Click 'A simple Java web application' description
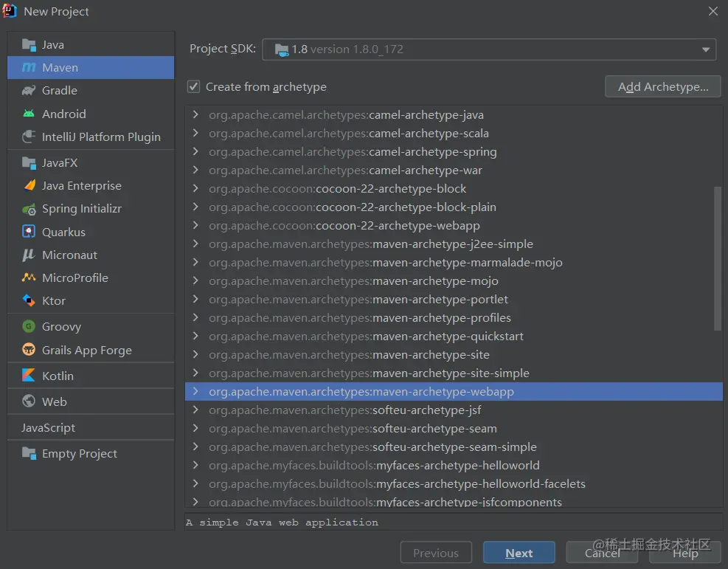Image resolution: width=728 pixels, height=569 pixels. (282, 523)
